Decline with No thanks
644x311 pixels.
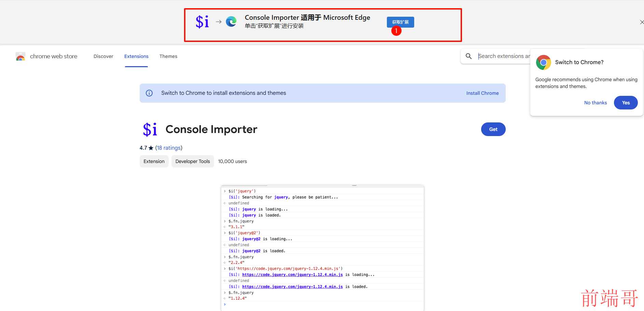pos(596,103)
